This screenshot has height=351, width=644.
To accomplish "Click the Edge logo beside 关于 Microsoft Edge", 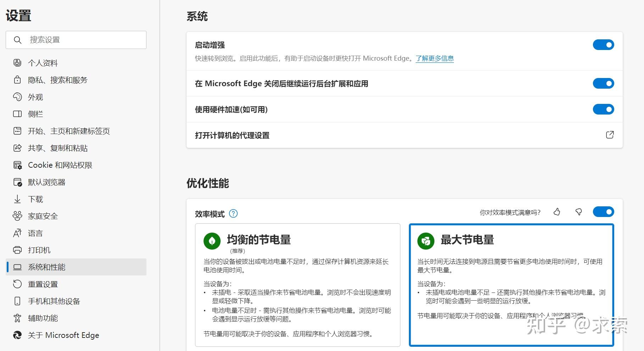I will click(17, 335).
